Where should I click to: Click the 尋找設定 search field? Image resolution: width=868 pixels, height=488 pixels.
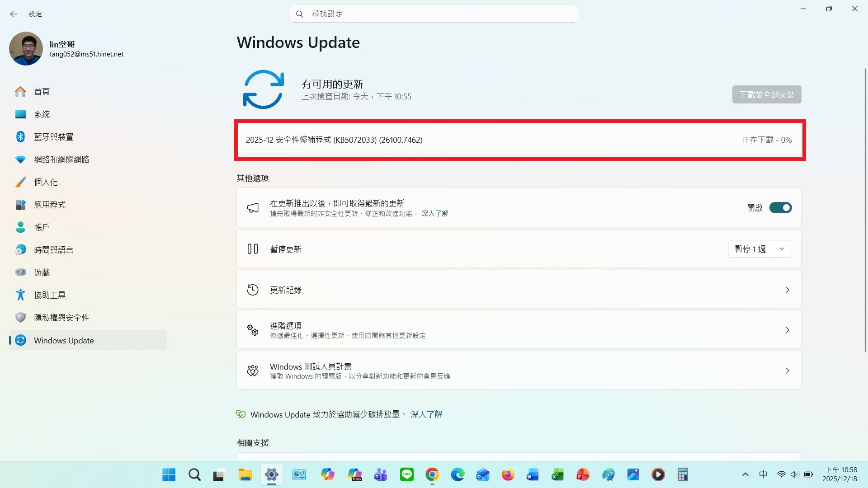pos(434,14)
